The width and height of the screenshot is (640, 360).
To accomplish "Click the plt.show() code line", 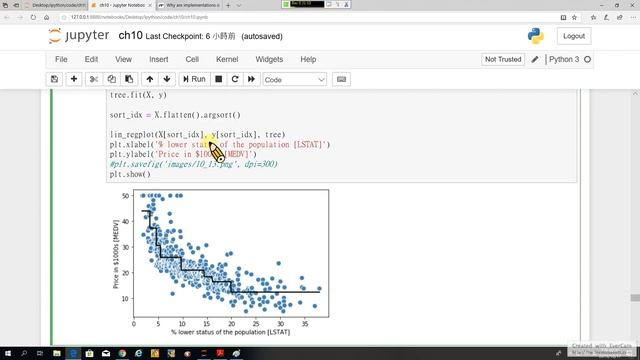I will 130,174.
